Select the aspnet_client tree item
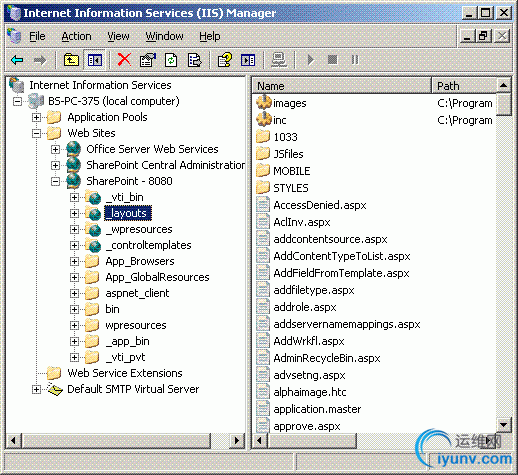 coord(137,293)
